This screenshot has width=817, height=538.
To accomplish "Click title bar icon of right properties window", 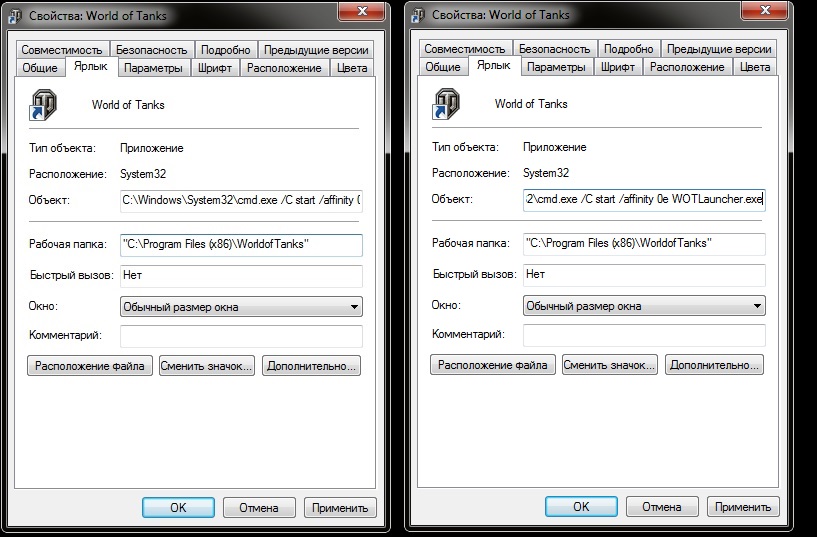I will point(418,15).
